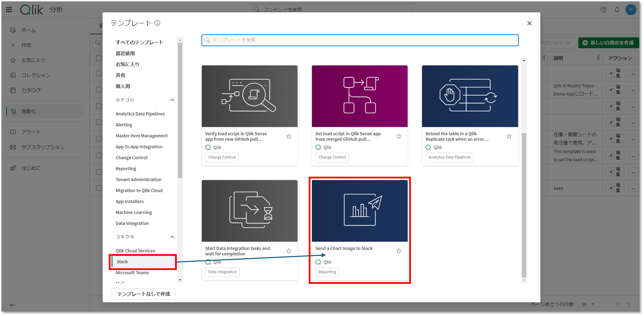The width and height of the screenshot is (644, 316).
Task: Click the Qlik logo
Action: click(x=31, y=10)
